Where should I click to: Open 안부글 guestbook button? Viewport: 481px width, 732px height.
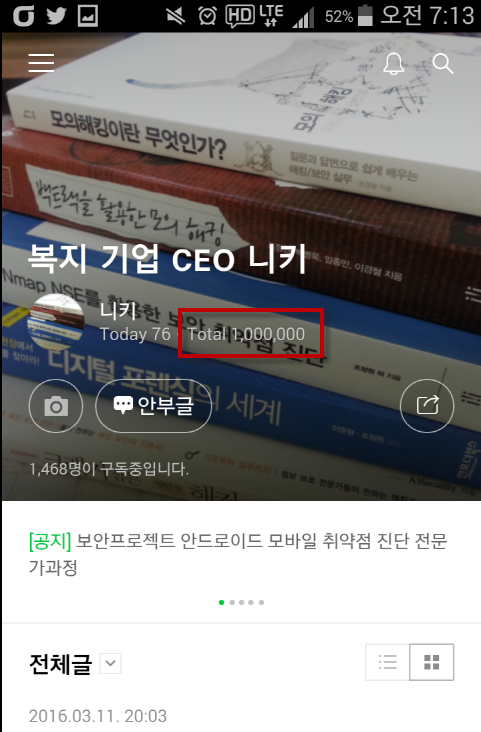click(x=154, y=406)
